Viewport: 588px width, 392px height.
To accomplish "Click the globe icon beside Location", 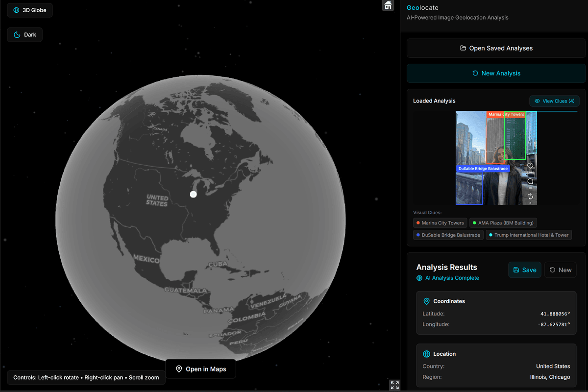I will pos(426,354).
